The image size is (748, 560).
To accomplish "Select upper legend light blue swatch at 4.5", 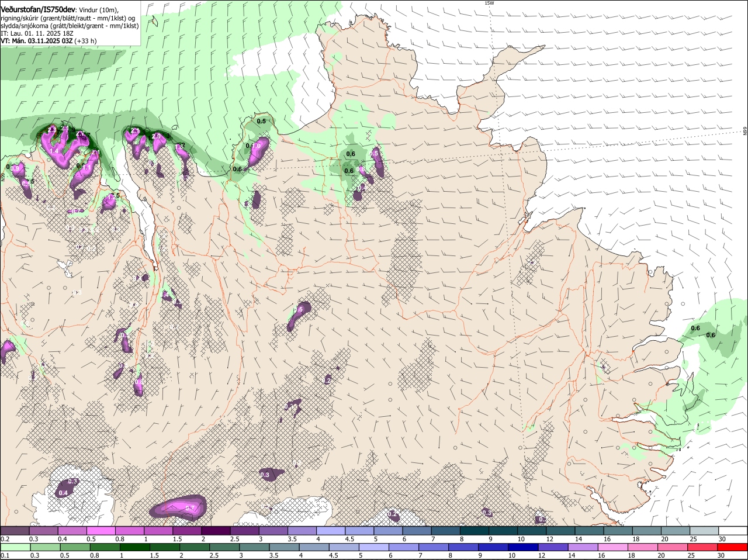I will point(359,530).
